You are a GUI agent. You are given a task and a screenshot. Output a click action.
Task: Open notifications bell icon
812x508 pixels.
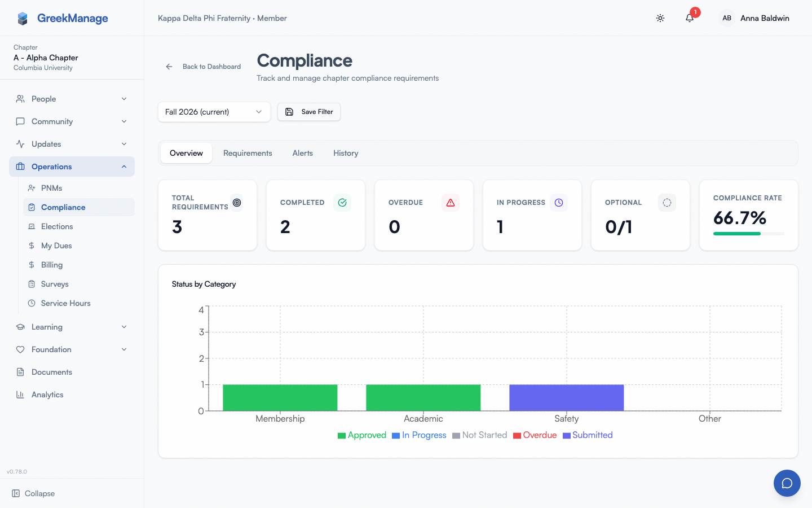(690, 18)
